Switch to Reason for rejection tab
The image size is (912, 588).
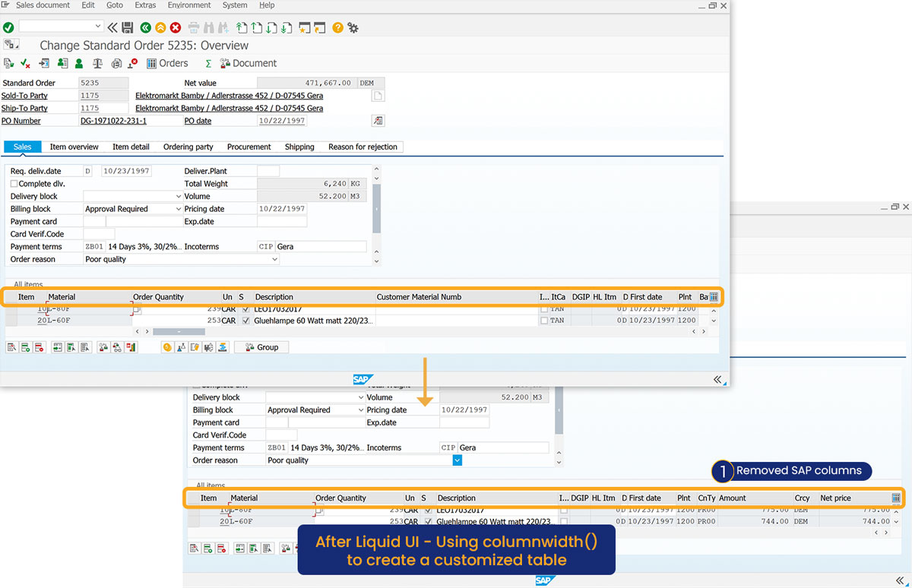(x=362, y=147)
